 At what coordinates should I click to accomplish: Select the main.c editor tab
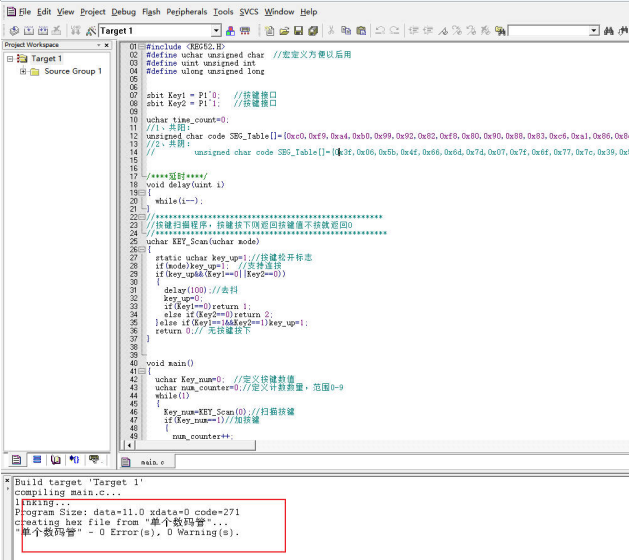[x=152, y=462]
